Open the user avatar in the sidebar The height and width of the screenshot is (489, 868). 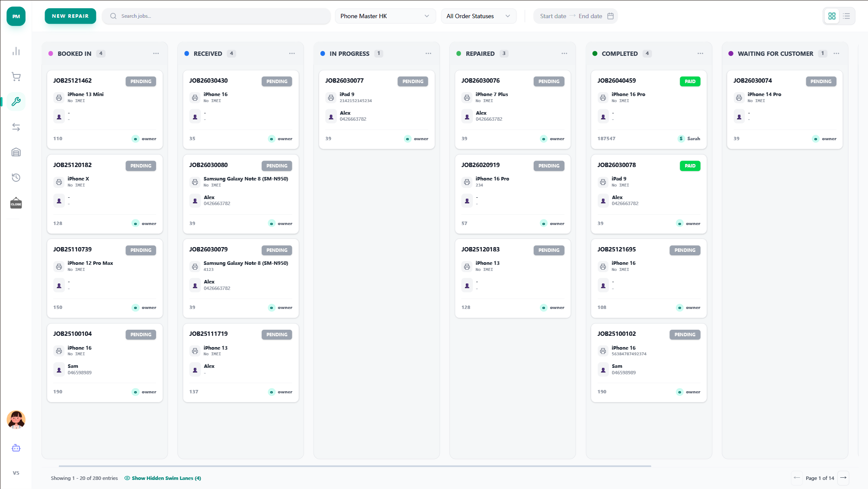coord(16,420)
